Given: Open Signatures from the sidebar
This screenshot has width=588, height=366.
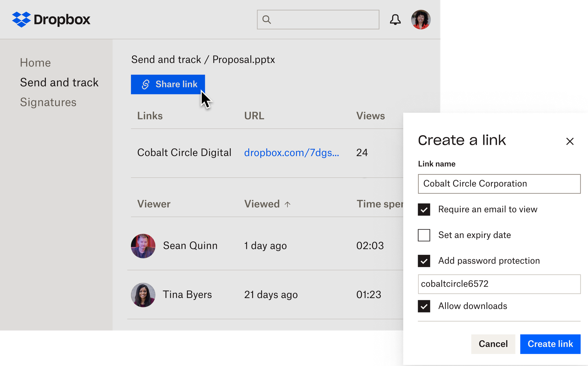Looking at the screenshot, I should point(48,102).
